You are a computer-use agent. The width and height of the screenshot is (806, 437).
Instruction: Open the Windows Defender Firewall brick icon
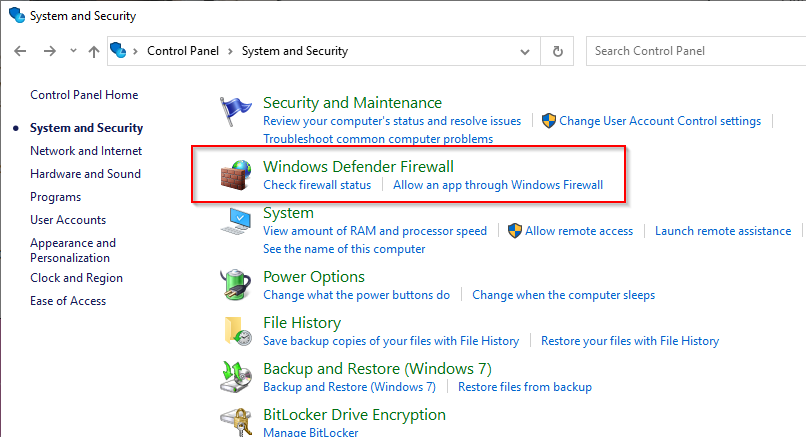coord(236,174)
